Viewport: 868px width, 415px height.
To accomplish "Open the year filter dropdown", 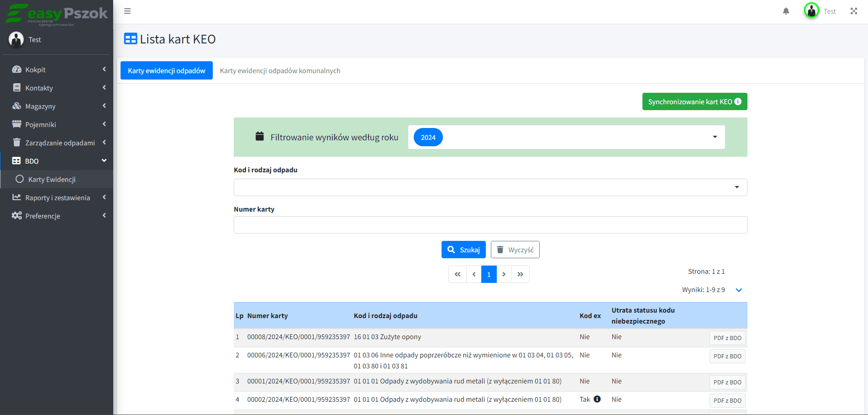I will [x=715, y=137].
